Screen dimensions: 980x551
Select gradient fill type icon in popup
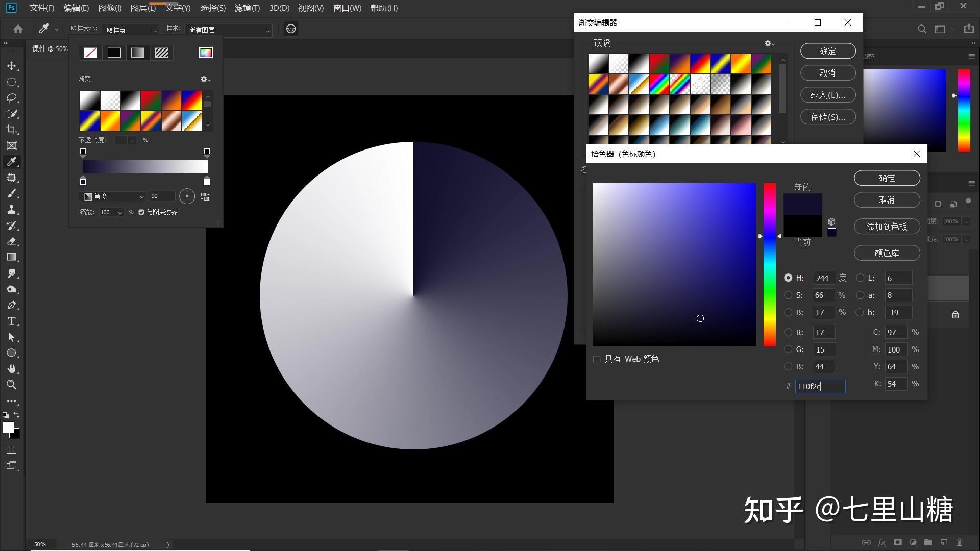(x=138, y=53)
